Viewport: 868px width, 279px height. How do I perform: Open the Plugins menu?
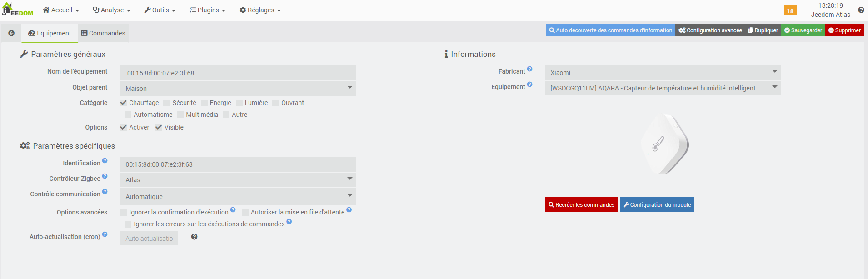tap(208, 10)
